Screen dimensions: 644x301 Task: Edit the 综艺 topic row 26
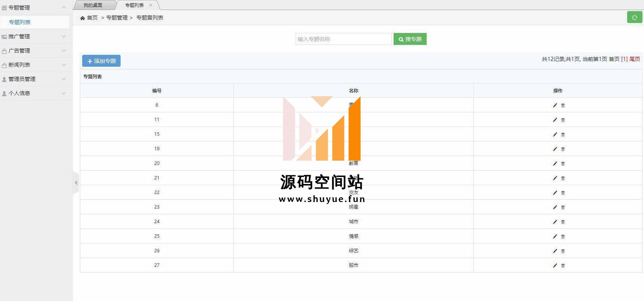pyautogui.click(x=555, y=251)
